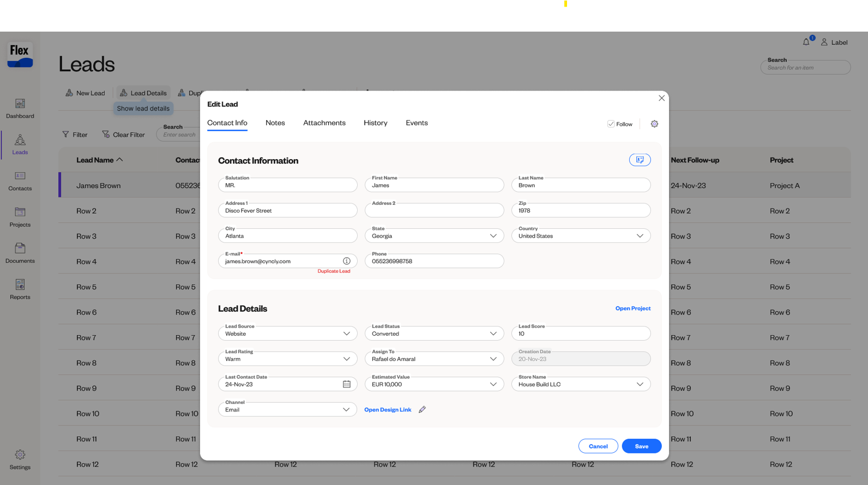Expand the State dropdown
Screen dimensions: 868x485
[x=435, y=236]
